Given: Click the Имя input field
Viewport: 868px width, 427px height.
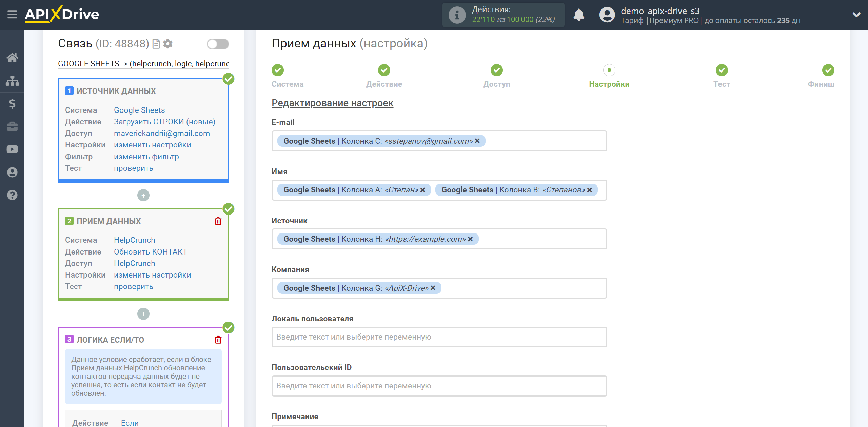Looking at the screenshot, I should point(439,190).
